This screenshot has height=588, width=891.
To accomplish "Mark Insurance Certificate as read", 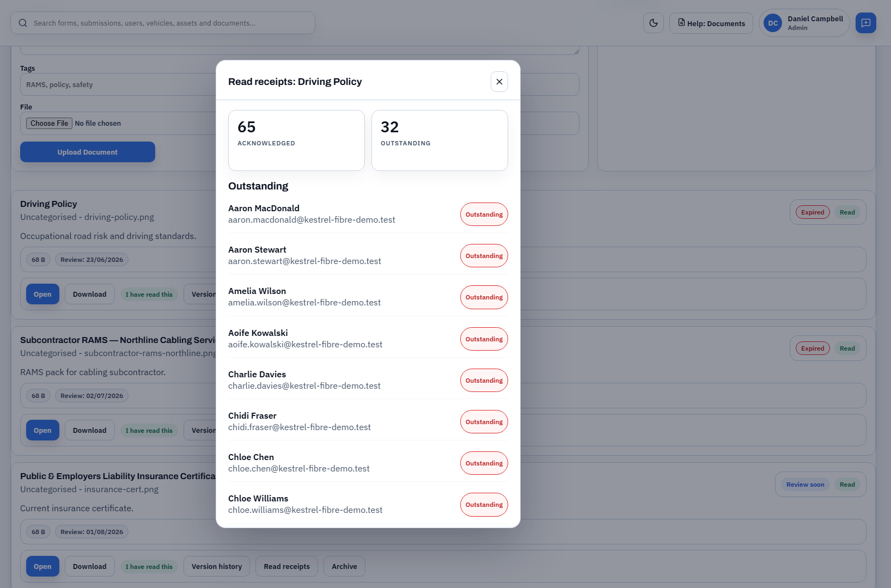I will pos(149,567).
